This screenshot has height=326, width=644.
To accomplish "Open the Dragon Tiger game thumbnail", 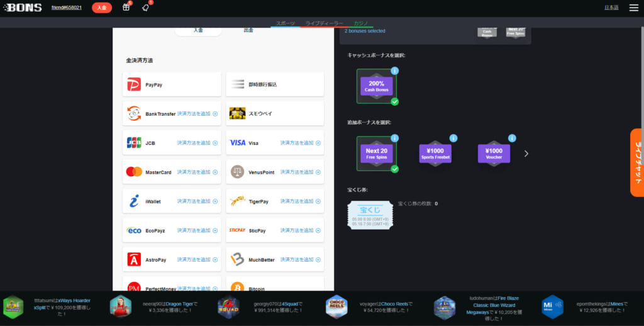I will (121, 306).
